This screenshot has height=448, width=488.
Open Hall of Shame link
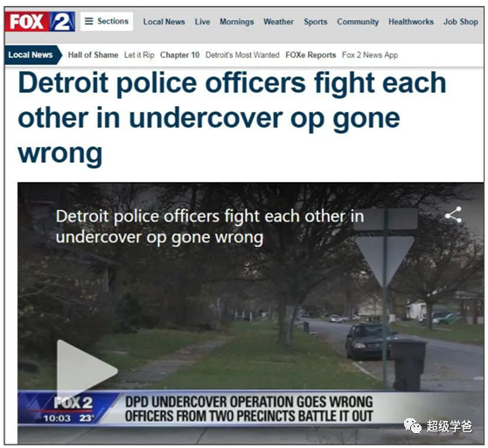tap(93, 55)
